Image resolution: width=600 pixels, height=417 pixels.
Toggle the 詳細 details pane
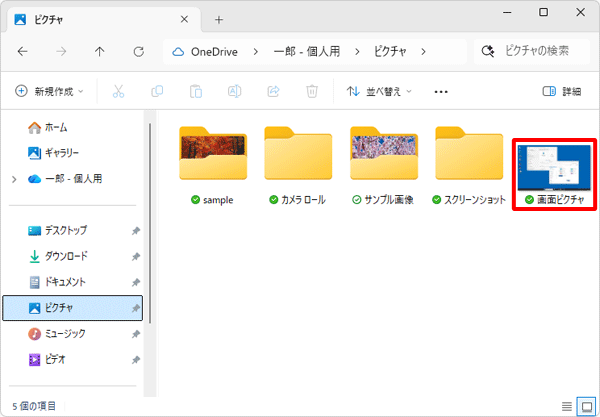(x=562, y=91)
